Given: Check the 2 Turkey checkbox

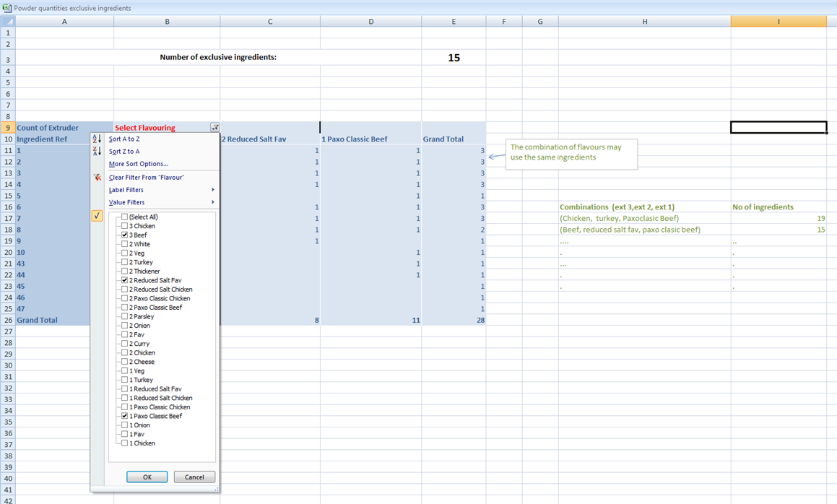Looking at the screenshot, I should 124,262.
